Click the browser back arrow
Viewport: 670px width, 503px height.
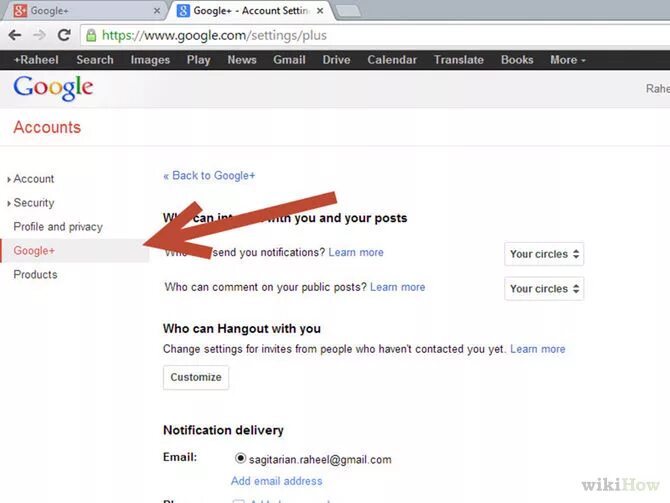pyautogui.click(x=15, y=35)
